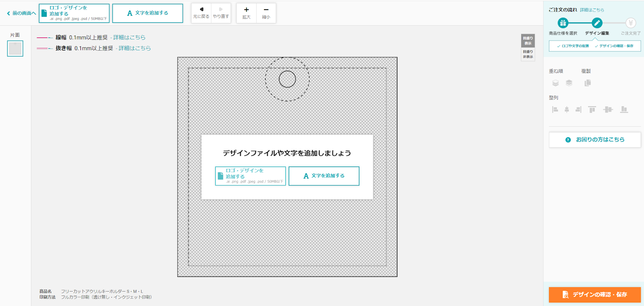Hide the ruler with 目盛り非表示
Viewport: 644px width, 306px height.
click(x=528, y=54)
